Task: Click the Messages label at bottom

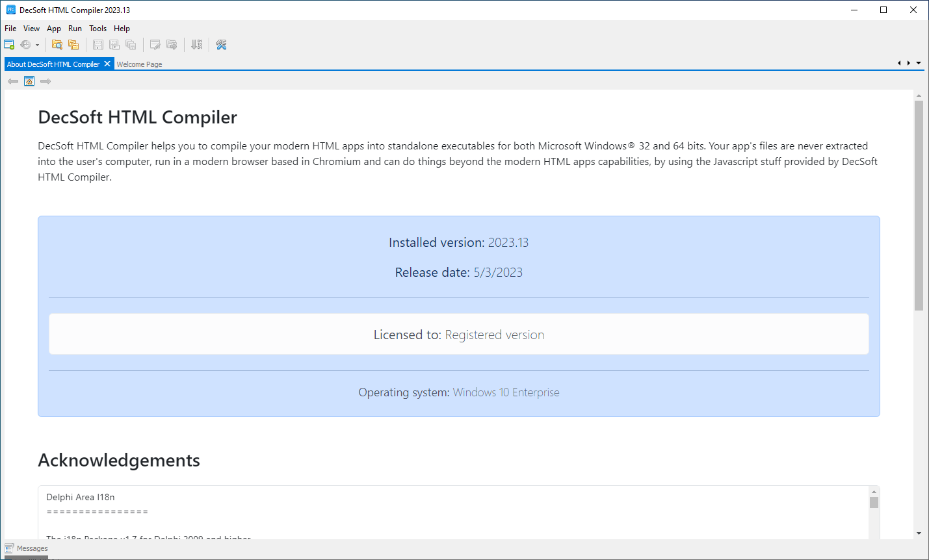Action: click(x=33, y=548)
